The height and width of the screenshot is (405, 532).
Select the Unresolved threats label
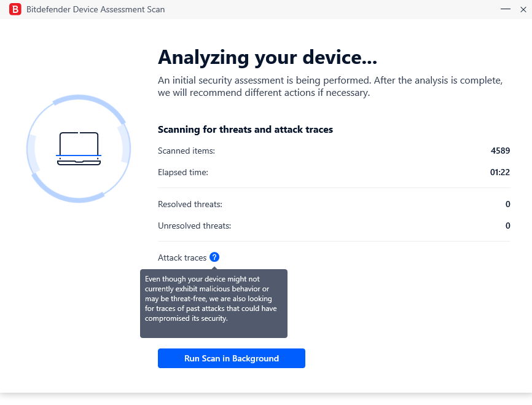(x=194, y=226)
